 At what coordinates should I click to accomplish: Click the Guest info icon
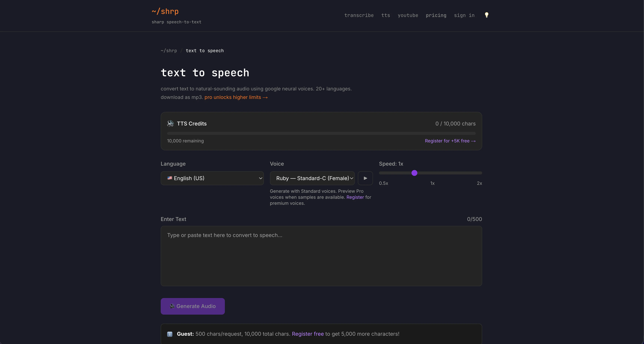(x=170, y=334)
